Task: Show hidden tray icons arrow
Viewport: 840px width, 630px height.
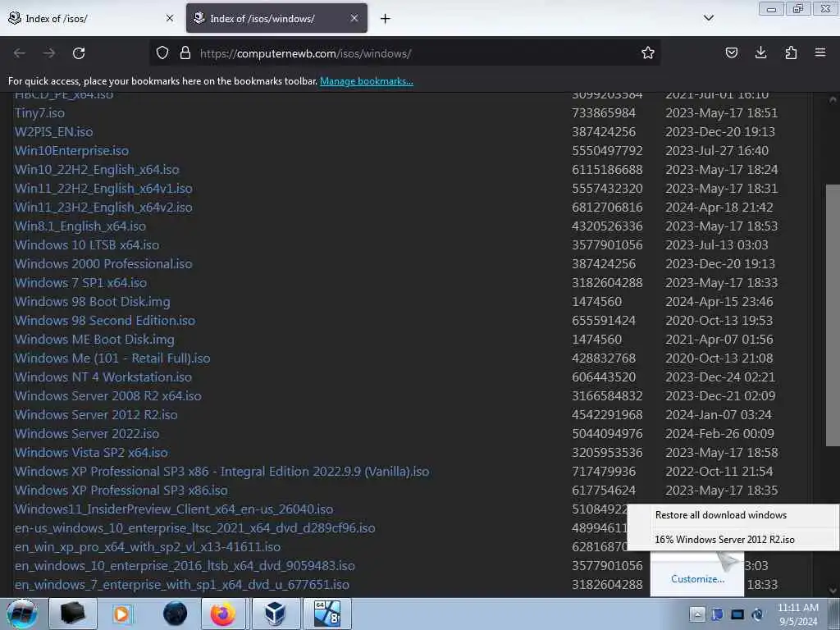Action: point(697,614)
